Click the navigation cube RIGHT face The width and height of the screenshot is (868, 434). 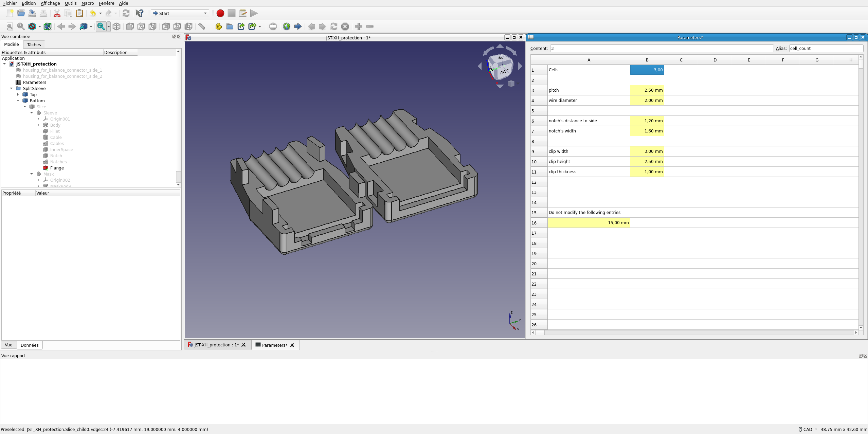(505, 72)
